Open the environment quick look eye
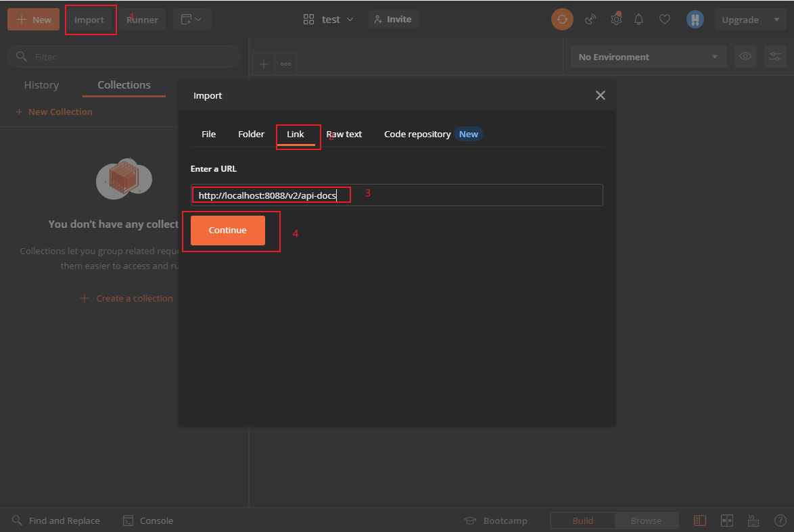Screen dimensions: 794x532 tap(745, 57)
